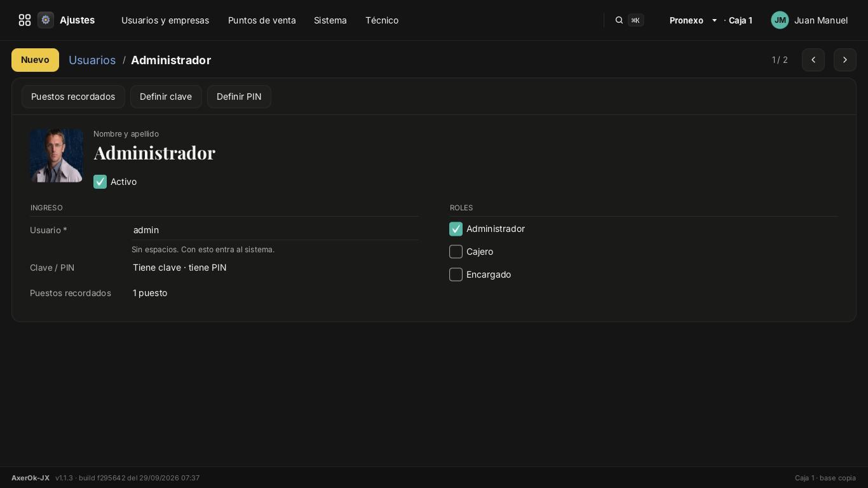The image size is (868, 488).
Task: Open the Usuarios y empresas menu
Action: click(165, 20)
